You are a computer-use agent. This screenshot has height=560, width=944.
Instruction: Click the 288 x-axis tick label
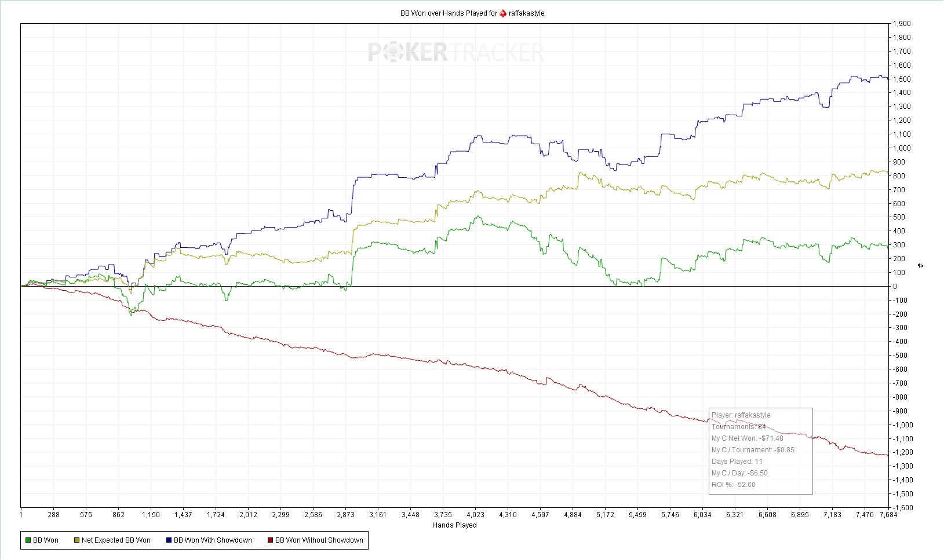[x=54, y=514]
